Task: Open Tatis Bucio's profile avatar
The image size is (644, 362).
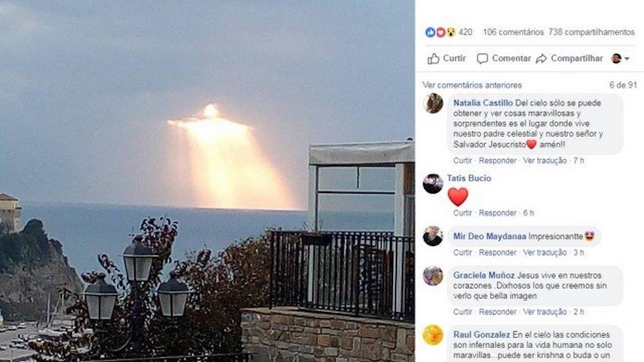Action: 433,184
